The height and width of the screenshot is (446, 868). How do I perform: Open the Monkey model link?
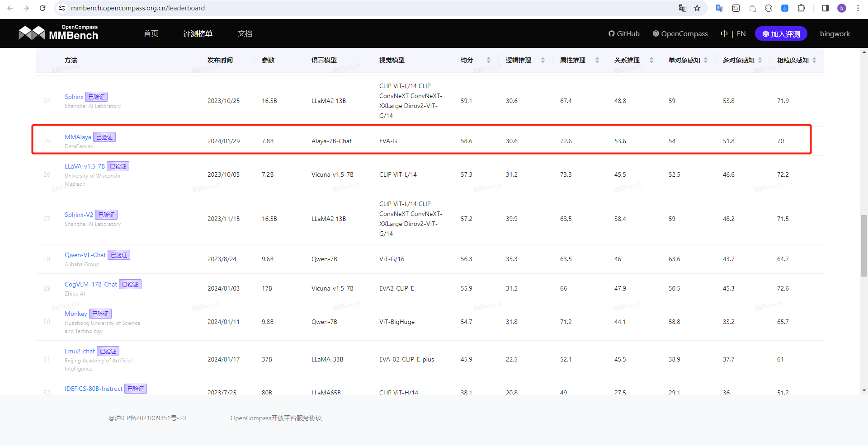pos(76,314)
